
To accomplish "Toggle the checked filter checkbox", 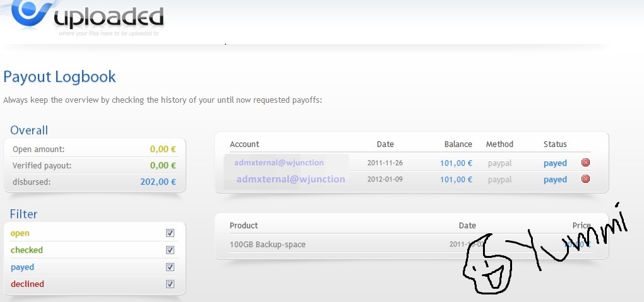I will [x=170, y=250].
